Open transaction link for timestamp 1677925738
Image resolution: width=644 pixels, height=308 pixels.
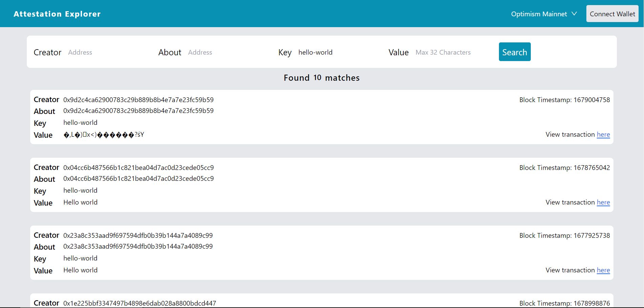(603, 270)
